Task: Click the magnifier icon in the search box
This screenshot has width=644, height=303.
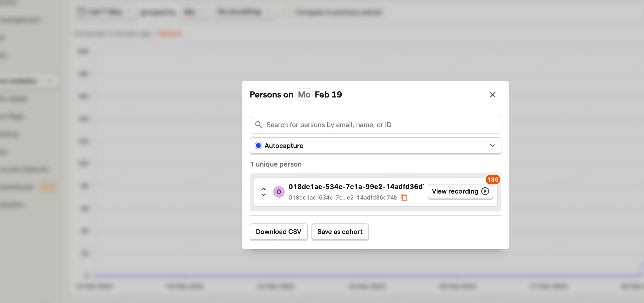Action: [x=259, y=125]
